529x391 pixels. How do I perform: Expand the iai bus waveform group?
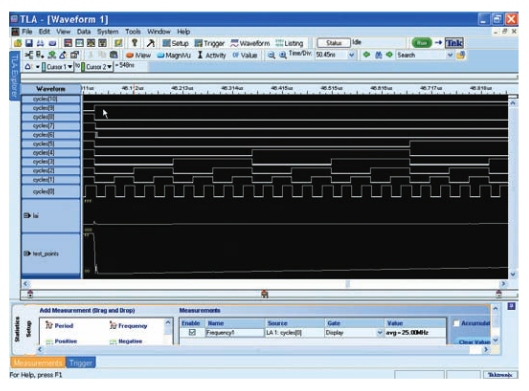pyautogui.click(x=27, y=216)
